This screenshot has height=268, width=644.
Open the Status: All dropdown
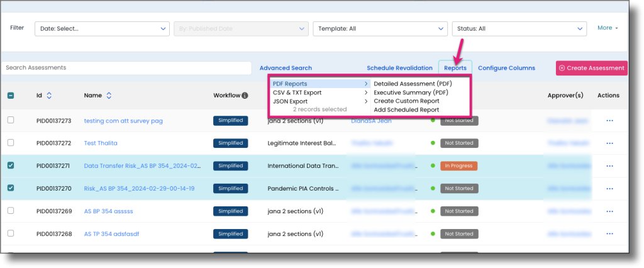click(x=519, y=29)
